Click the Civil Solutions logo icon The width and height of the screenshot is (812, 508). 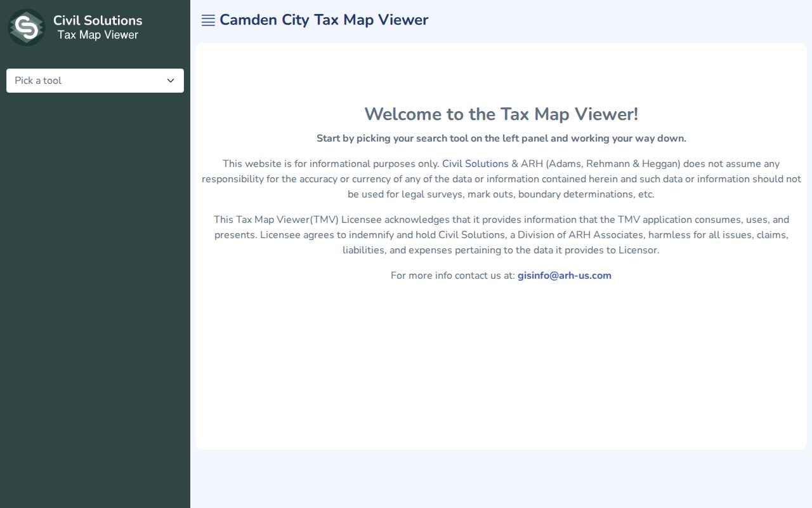(27, 27)
